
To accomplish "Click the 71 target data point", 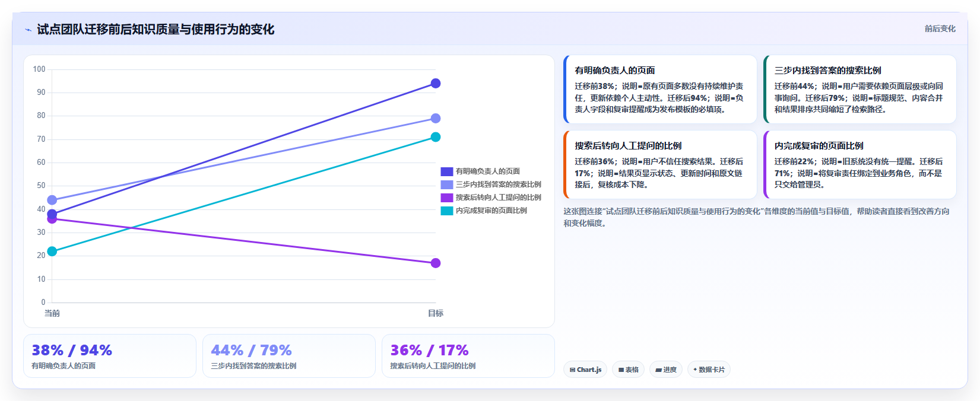I will [x=436, y=137].
